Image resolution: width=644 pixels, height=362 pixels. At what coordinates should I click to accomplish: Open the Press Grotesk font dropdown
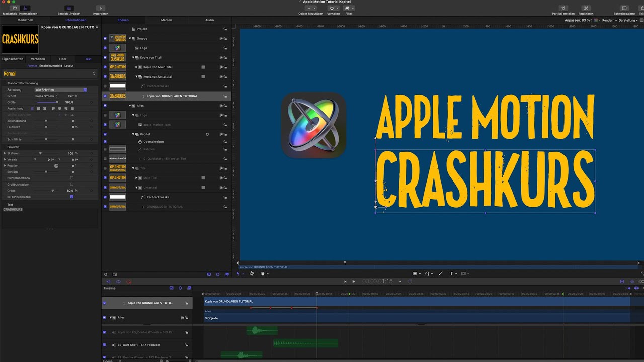tap(46, 96)
